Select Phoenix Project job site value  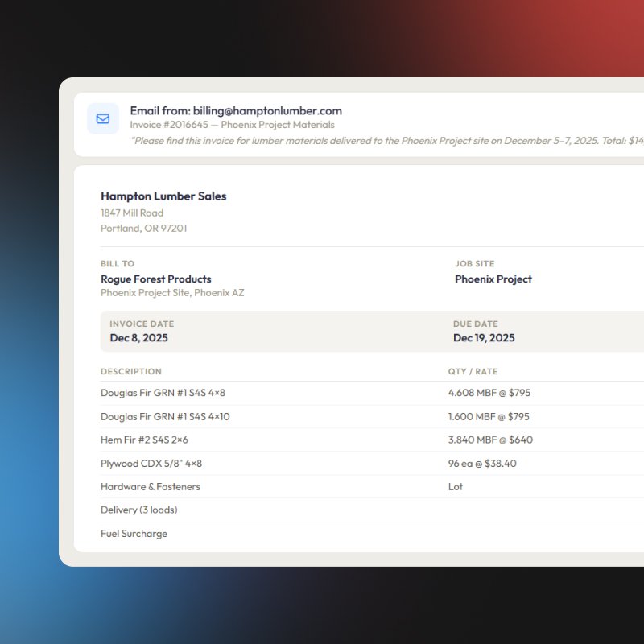493,279
